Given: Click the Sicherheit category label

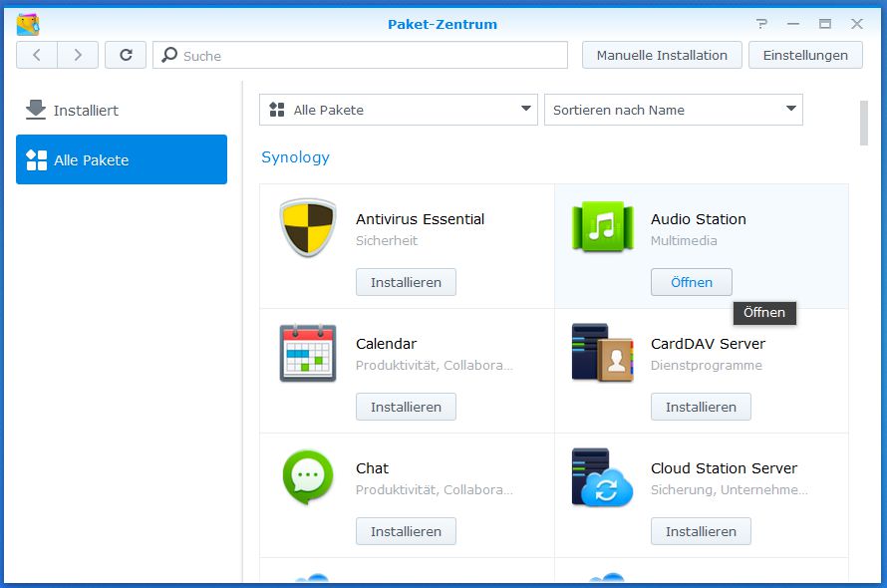Looking at the screenshot, I should click(387, 240).
